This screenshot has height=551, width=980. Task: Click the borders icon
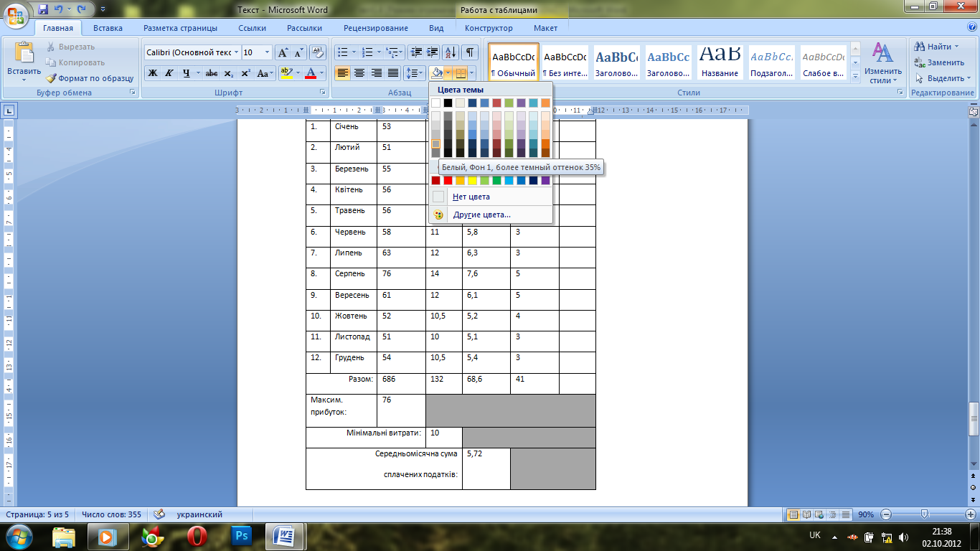coord(460,73)
